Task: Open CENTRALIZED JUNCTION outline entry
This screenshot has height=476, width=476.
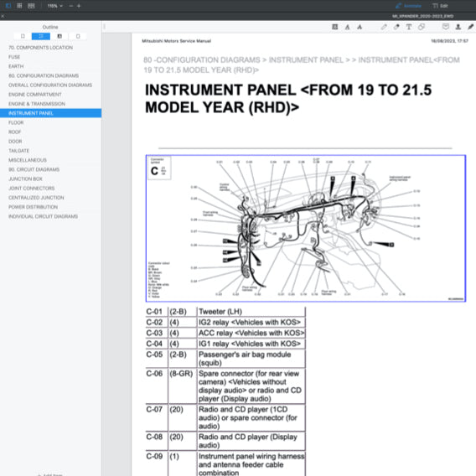Action: [36, 198]
